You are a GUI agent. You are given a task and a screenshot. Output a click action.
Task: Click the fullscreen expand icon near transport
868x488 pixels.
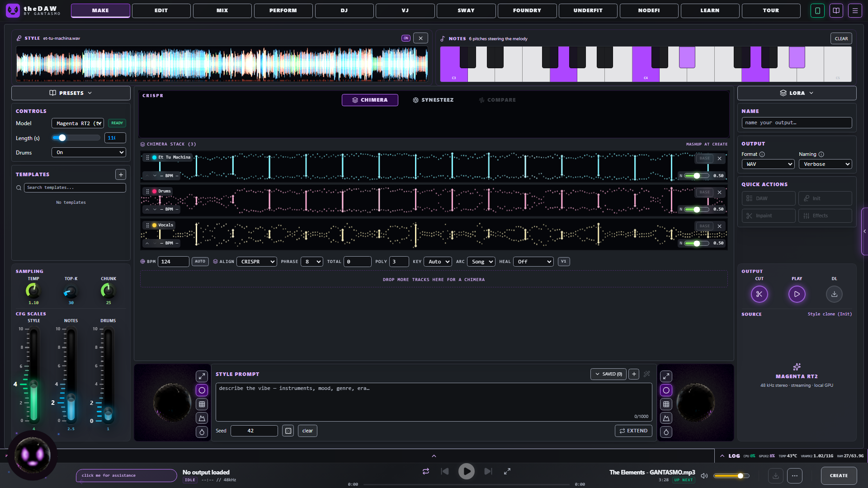click(x=507, y=471)
